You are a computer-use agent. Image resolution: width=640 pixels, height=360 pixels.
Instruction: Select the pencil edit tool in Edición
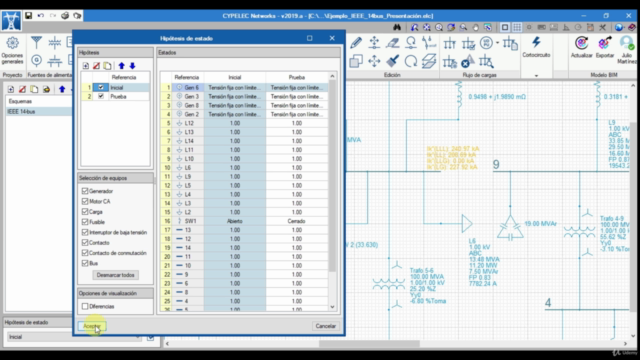(x=356, y=42)
